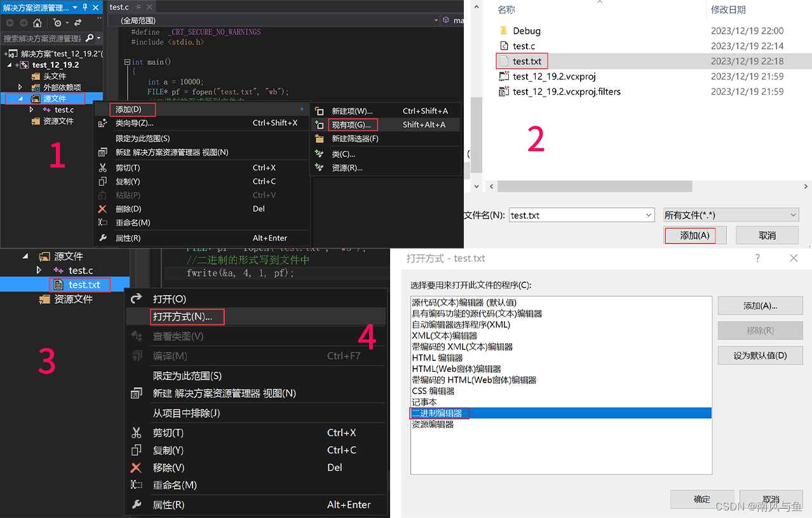Select 二进制编辑器 in program list
Screen dimensions: 812x518
coord(561,413)
